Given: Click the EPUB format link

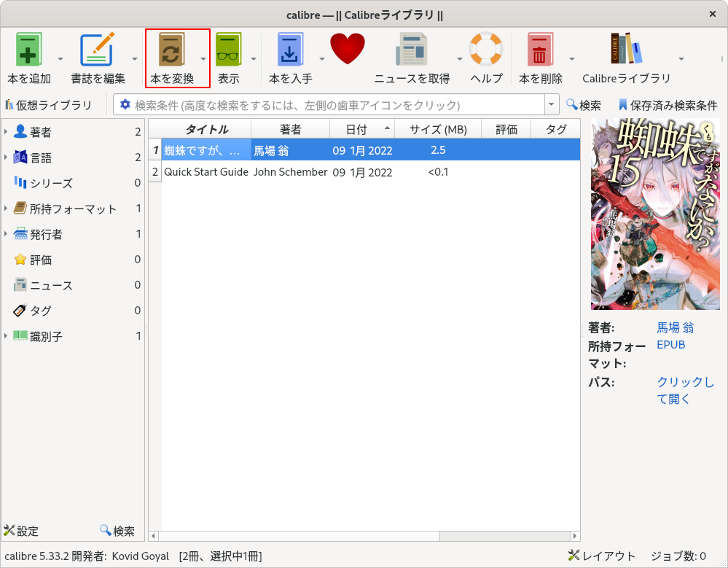Looking at the screenshot, I should coord(671,345).
